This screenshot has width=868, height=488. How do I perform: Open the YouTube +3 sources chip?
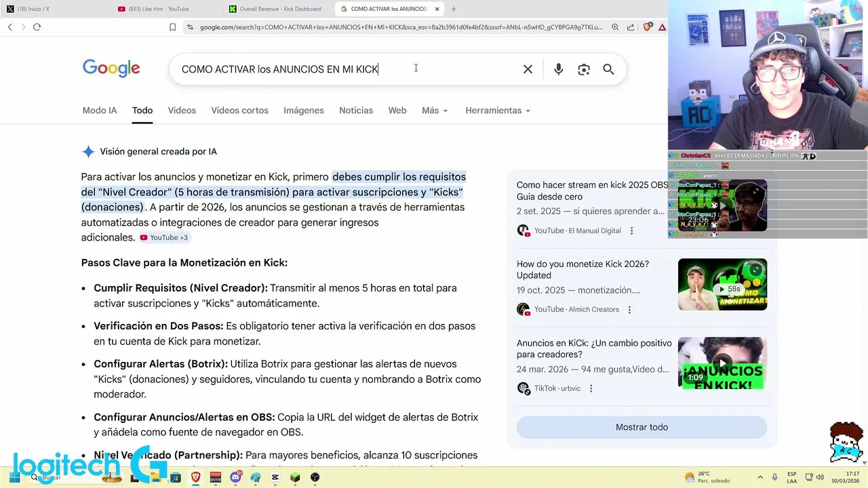(165, 237)
